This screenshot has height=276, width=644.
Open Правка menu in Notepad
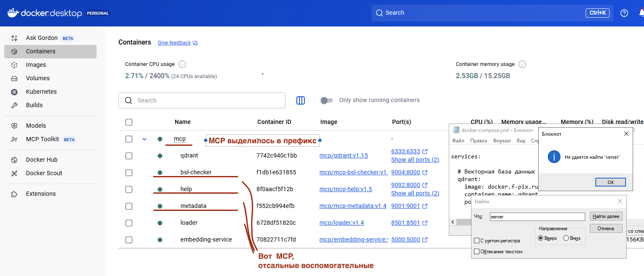click(x=479, y=141)
